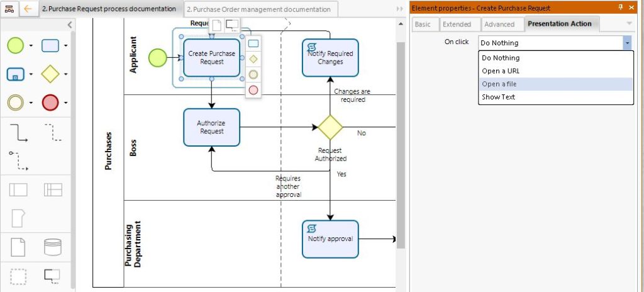Choose 'Open a URL' from list
The image size is (644, 292).
501,70
